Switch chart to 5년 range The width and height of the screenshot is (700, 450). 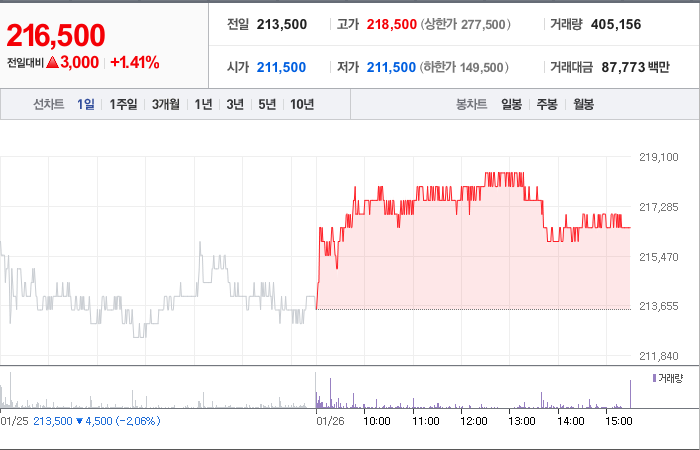267,104
